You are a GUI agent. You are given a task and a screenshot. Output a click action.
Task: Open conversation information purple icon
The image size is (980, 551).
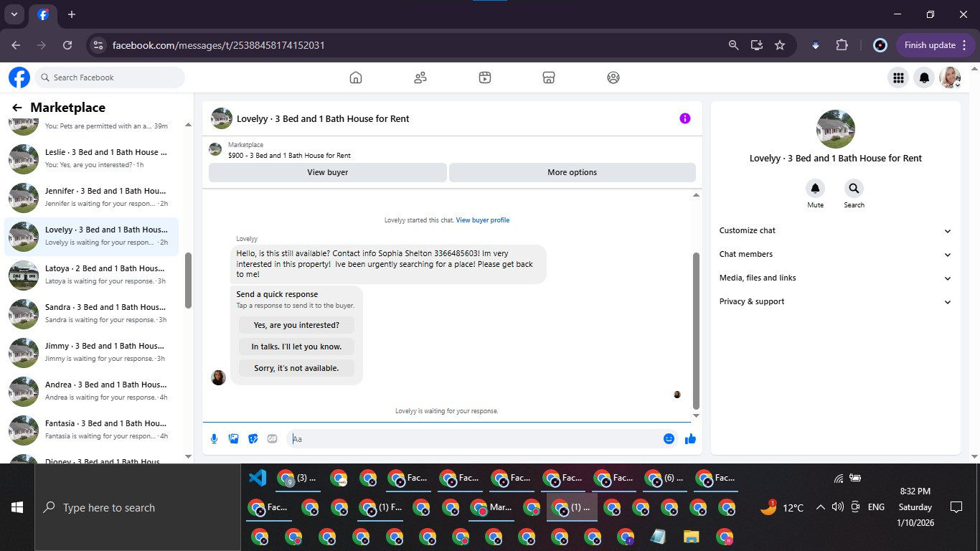point(685,118)
